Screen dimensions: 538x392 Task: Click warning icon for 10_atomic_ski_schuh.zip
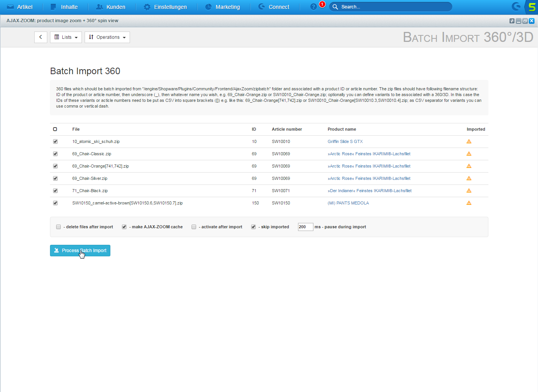pos(469,141)
